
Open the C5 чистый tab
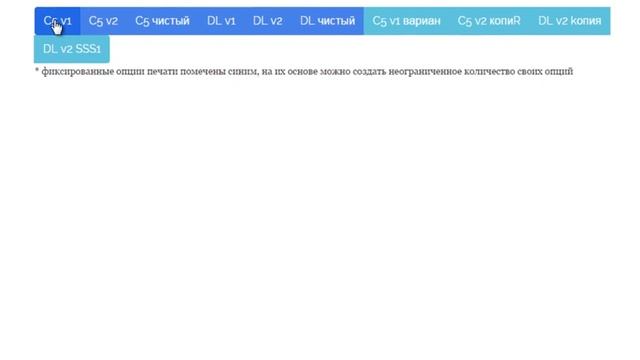(162, 21)
